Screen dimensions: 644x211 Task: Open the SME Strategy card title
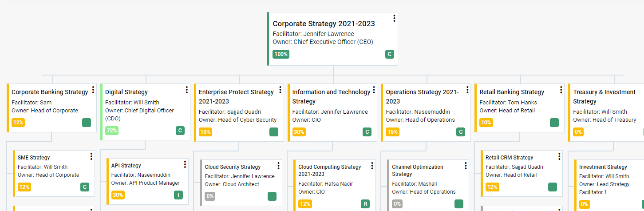point(34,158)
